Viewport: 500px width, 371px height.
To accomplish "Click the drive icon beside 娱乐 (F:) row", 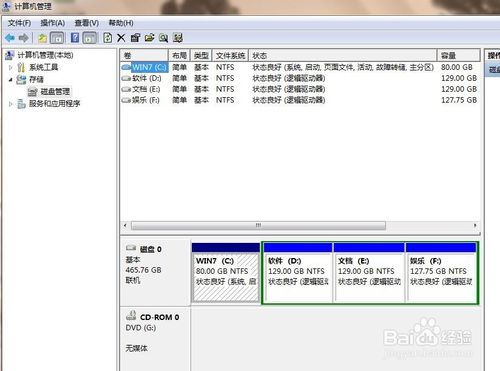I will [126, 100].
